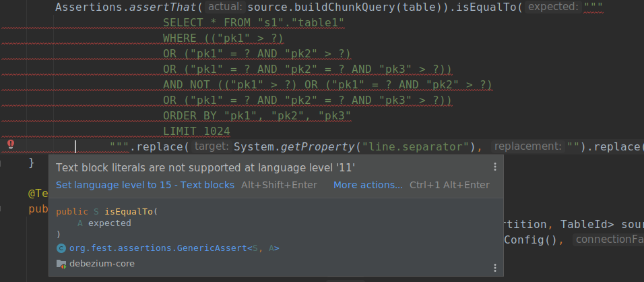Screen dimensions: 644x282
Task: Place the cursor on the 'LIMIT 1024' line
Action: click(x=196, y=131)
